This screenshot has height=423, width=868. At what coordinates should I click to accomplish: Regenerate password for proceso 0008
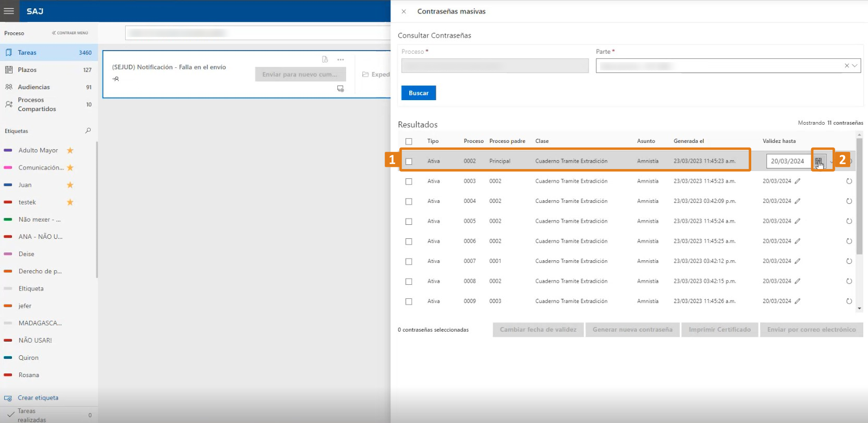(x=849, y=281)
